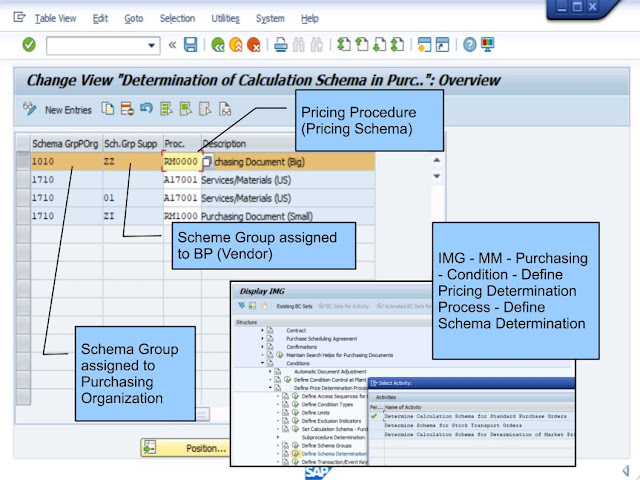The width and height of the screenshot is (640, 480).
Task: Select Determine Schema for Stock Transport Orders
Action: pos(453,425)
